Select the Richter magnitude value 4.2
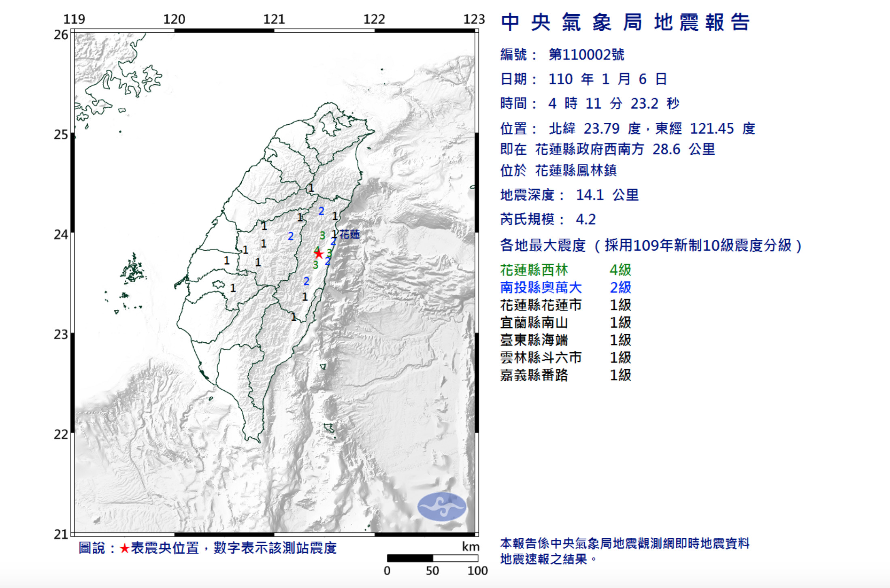 (586, 219)
